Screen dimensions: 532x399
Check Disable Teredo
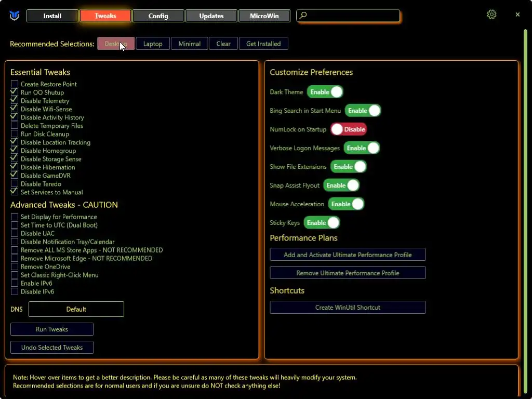(x=14, y=183)
